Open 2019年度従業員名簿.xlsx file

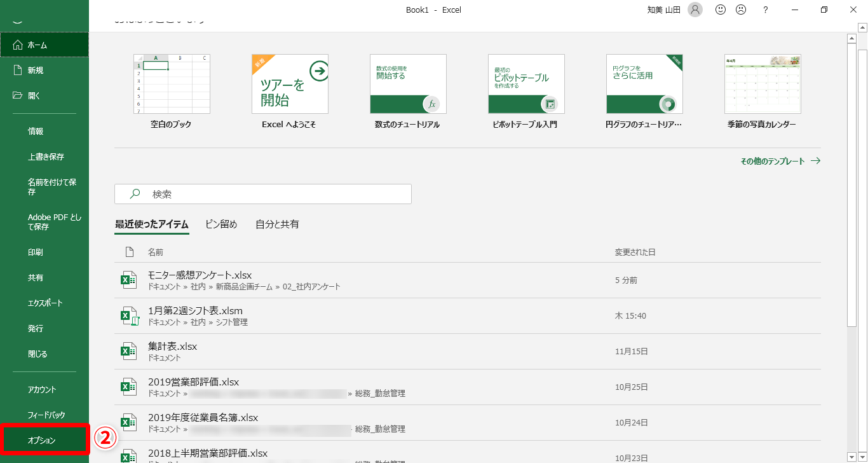coord(468,423)
